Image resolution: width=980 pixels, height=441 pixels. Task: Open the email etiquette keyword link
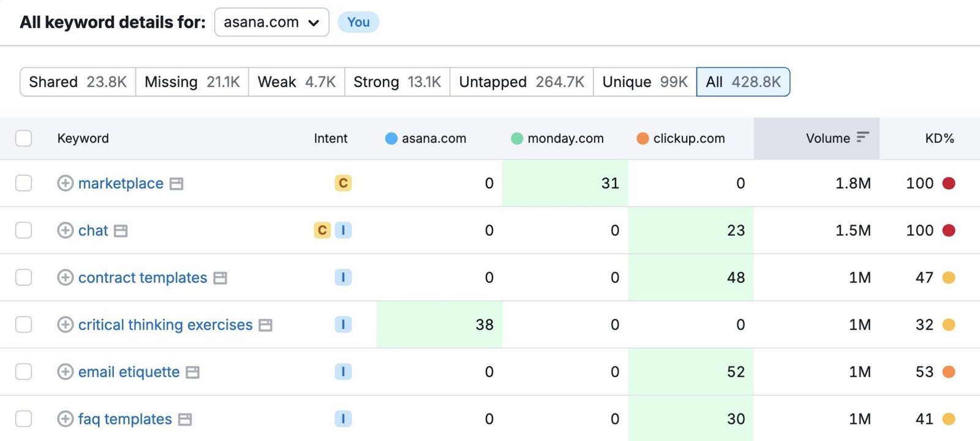[129, 372]
